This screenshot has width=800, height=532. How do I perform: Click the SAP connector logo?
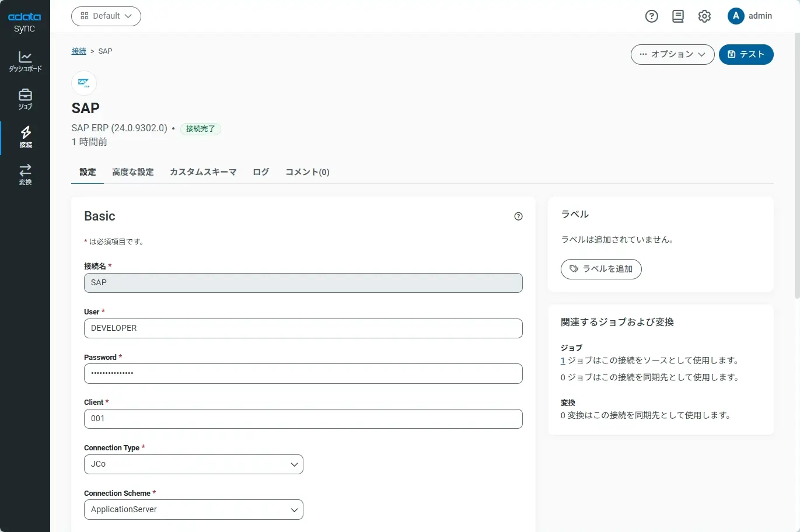point(84,83)
